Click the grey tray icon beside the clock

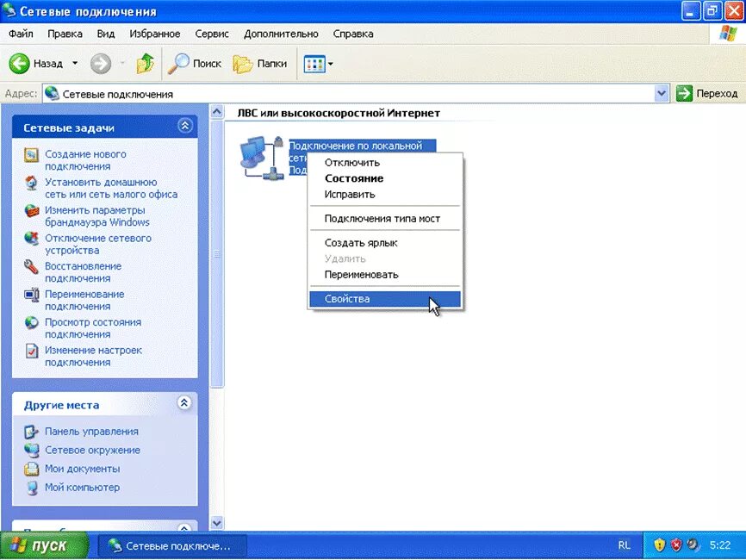tap(693, 544)
